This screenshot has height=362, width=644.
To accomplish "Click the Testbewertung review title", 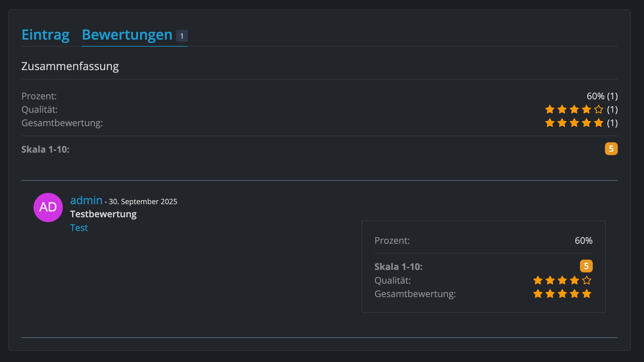I will pyautogui.click(x=103, y=214).
